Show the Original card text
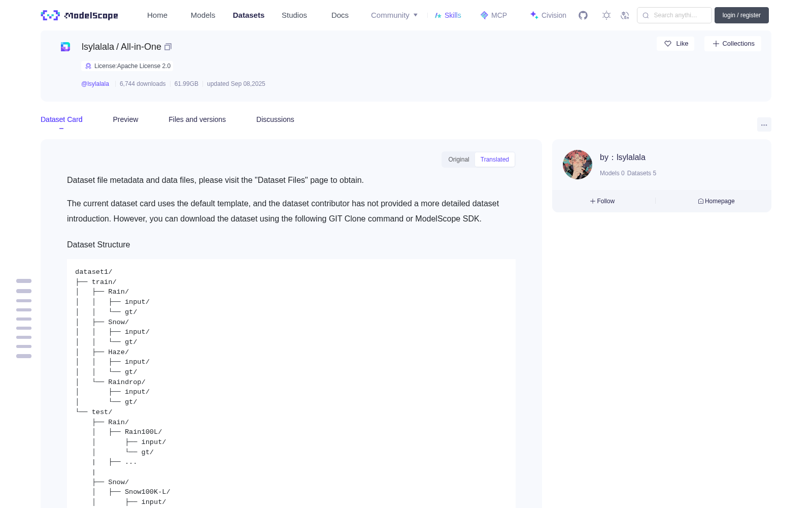The image size is (812, 508). point(459,160)
